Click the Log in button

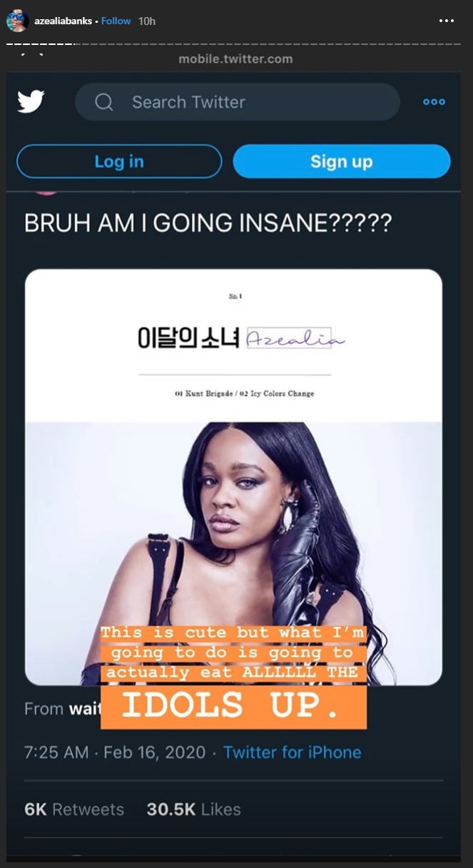tap(119, 161)
